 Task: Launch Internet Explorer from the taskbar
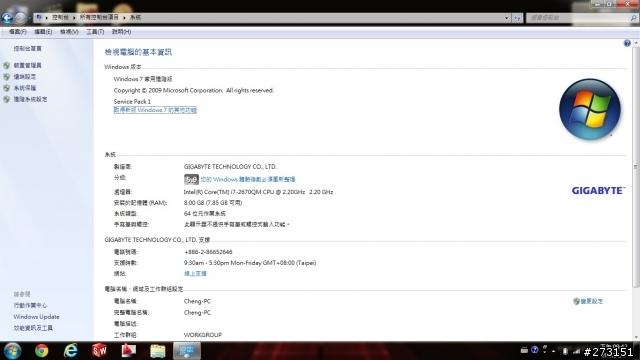tap(71, 351)
